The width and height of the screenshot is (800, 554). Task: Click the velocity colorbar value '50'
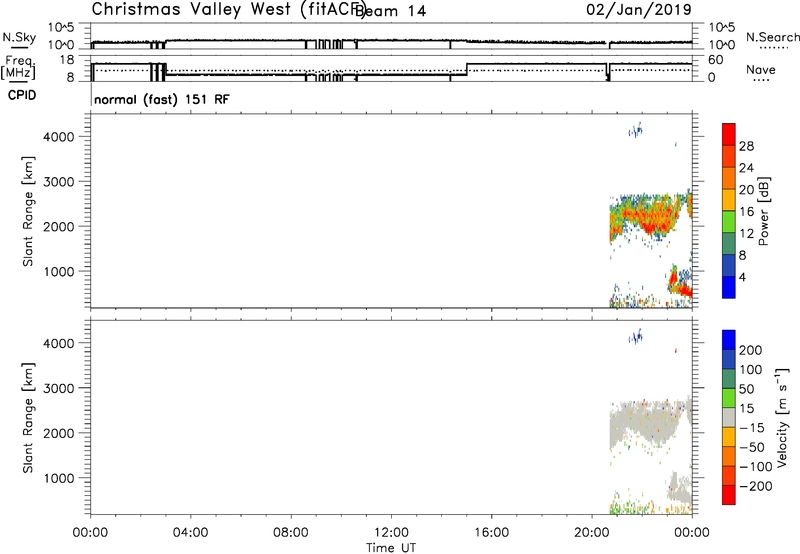(x=746, y=389)
